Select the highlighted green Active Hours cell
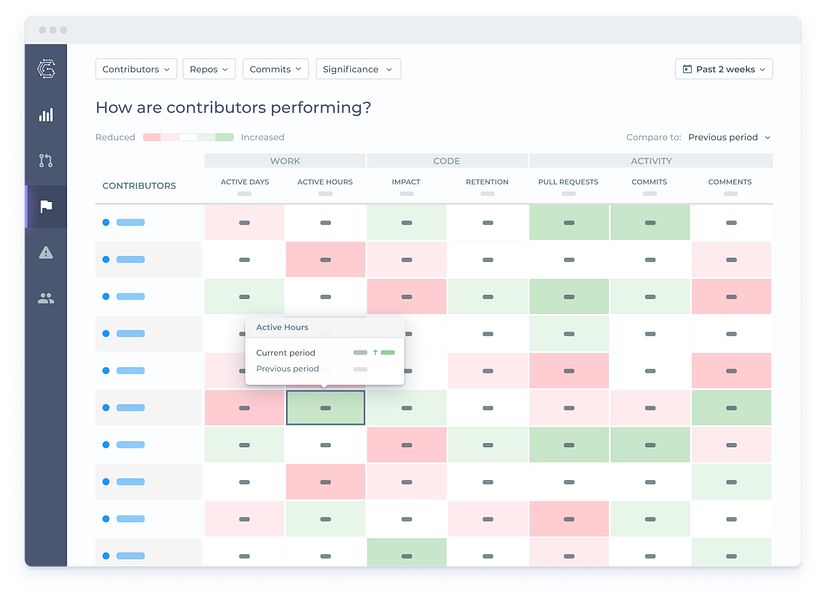Image resolution: width=826 pixels, height=600 pixels. point(326,408)
